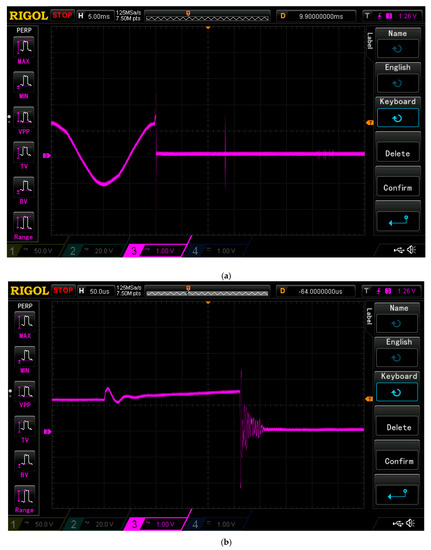Image resolution: width=431 pixels, height=550 pixels.
Task: Select the TV measurement icon in screenshot (a)
Action: tap(24, 152)
